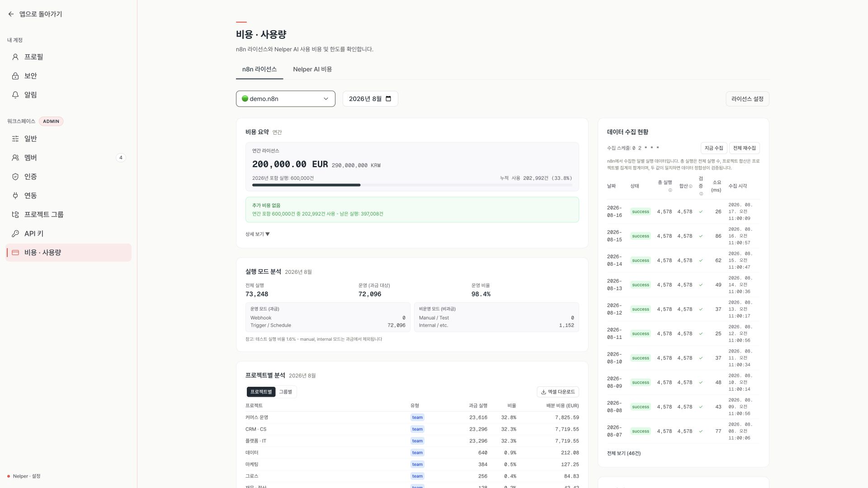Screen dimensions: 868x488
Task: Open 프로젝트 그룹 via its tree icon
Action: tap(15, 215)
